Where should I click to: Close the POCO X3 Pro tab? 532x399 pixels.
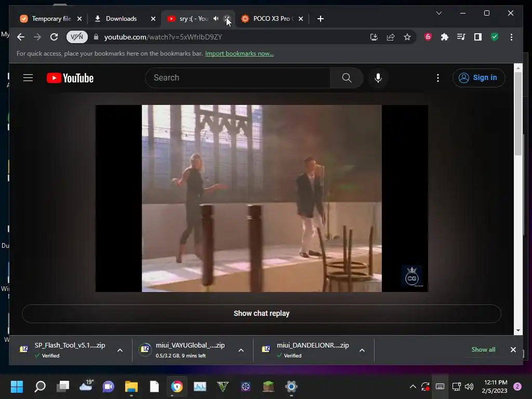(x=301, y=19)
